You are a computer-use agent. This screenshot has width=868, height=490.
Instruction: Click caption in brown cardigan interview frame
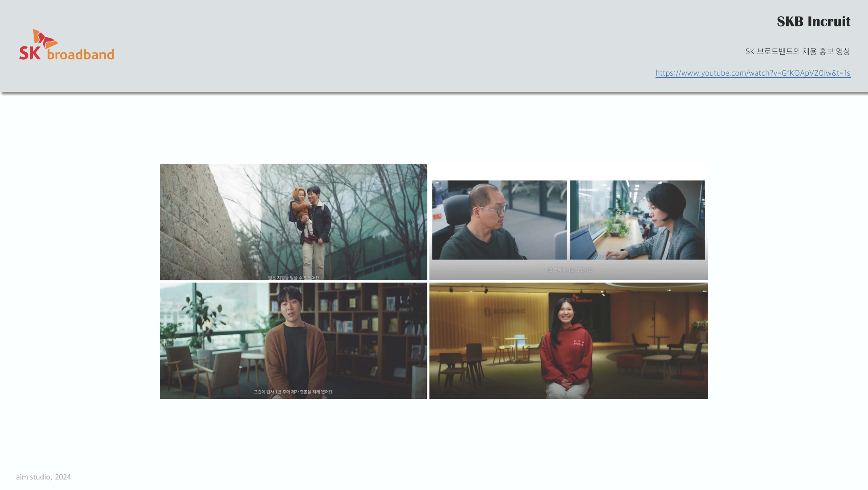[293, 392]
